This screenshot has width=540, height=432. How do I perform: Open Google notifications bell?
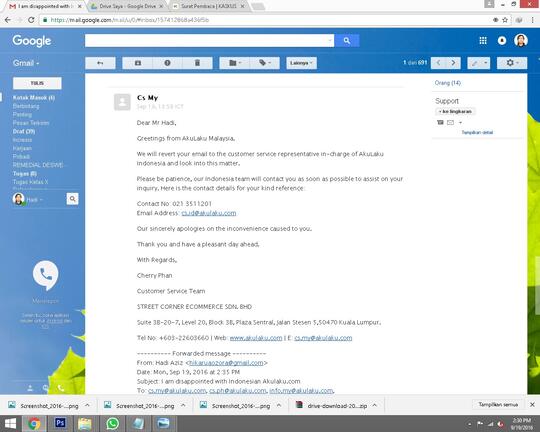(x=502, y=41)
